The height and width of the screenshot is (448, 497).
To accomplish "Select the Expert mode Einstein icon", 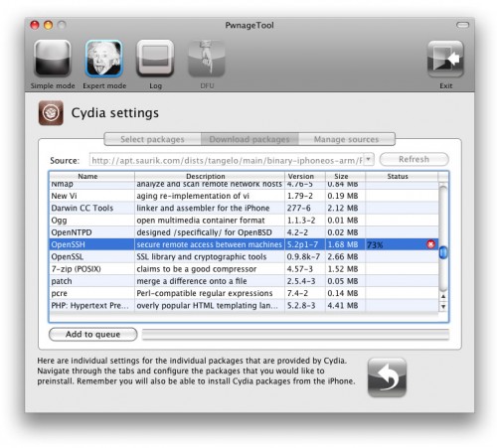I will (104, 59).
